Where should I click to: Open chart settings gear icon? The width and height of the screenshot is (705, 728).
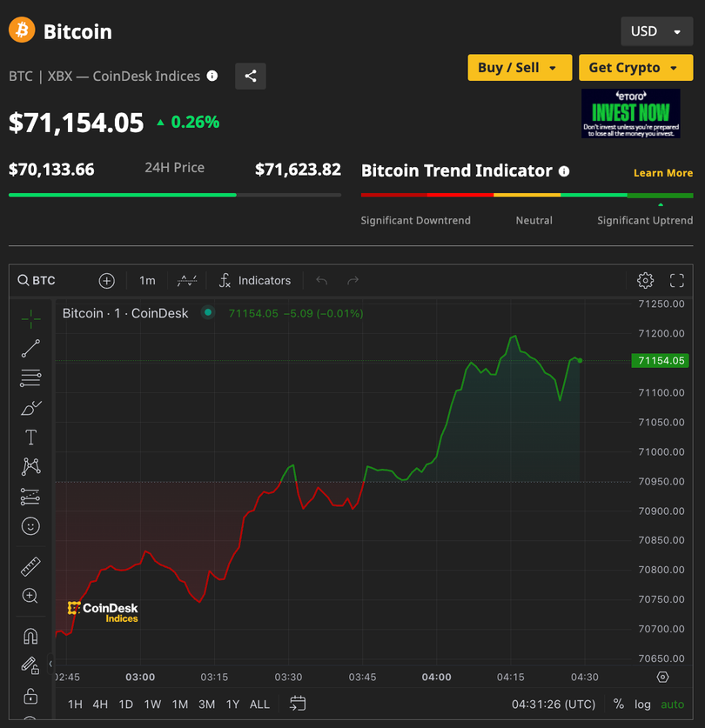(645, 280)
